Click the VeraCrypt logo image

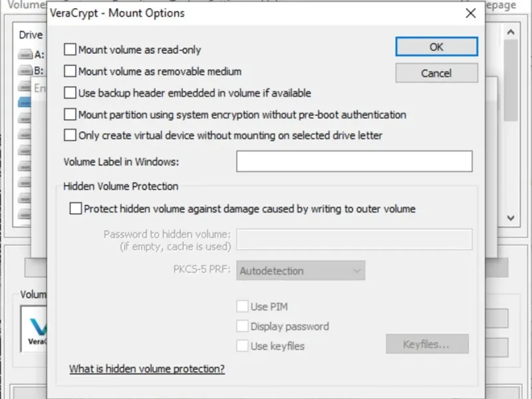pos(34,329)
